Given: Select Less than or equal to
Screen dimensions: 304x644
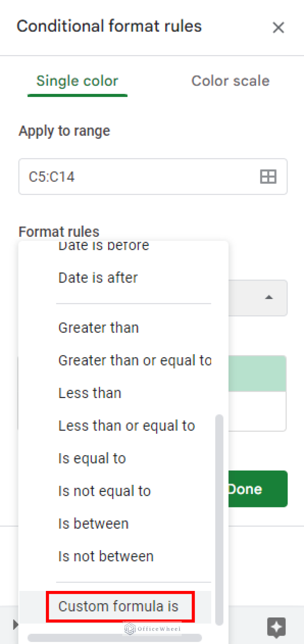Looking at the screenshot, I should click(127, 425).
